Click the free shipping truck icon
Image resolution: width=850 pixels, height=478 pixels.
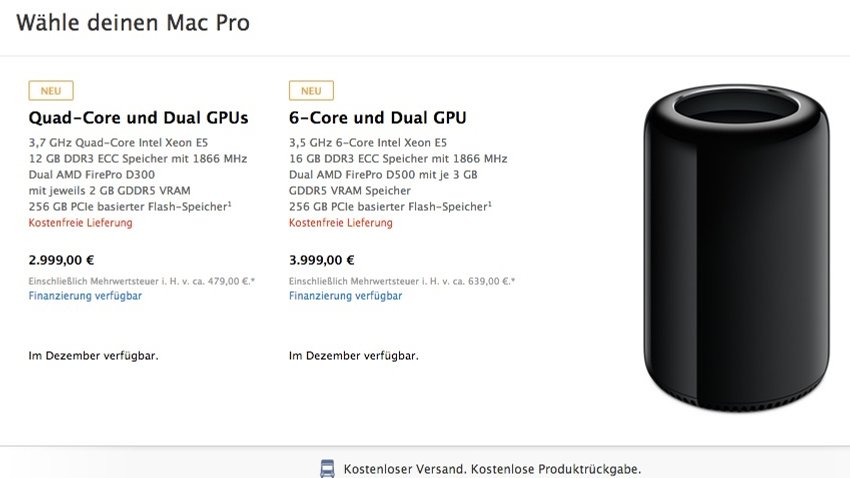(327, 469)
